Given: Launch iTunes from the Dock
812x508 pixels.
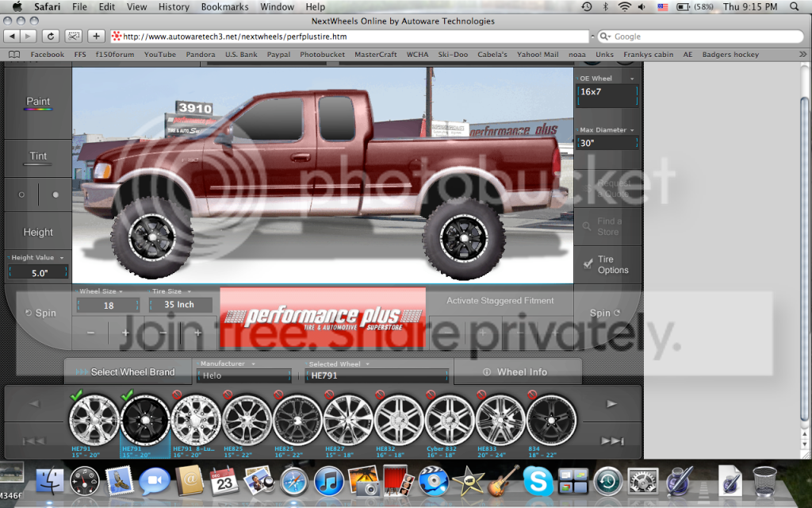Looking at the screenshot, I should [x=329, y=480].
